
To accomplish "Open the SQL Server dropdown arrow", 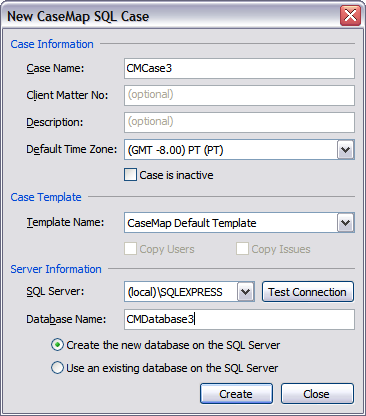I will [x=246, y=292].
